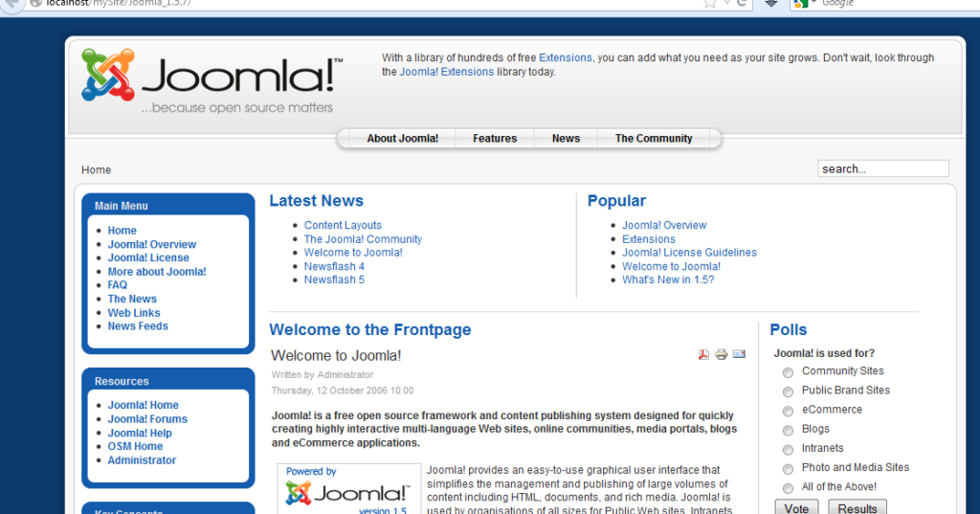Open the News Feeds link
Viewport: 980px width, 514px height.
(138, 326)
